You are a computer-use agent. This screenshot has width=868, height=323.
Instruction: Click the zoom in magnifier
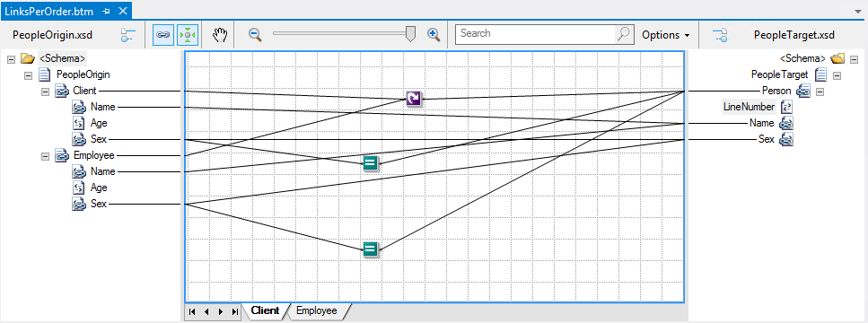pos(434,34)
